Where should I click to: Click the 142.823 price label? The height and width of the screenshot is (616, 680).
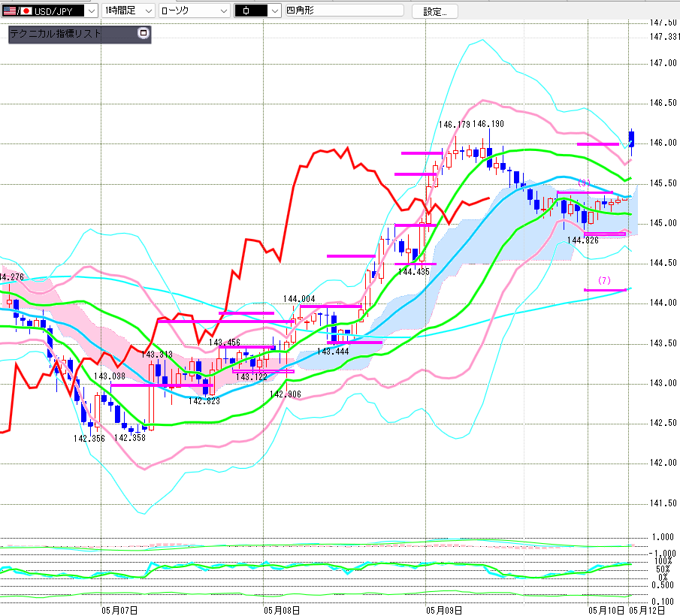pos(204,401)
